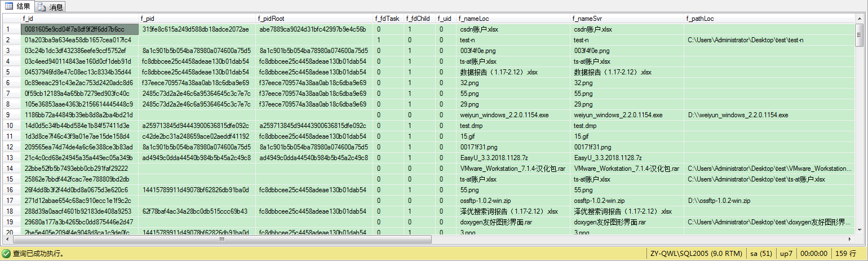Image resolution: width=868 pixels, height=261 pixels.
Task: Select the f_nameLoc column header
Action: (513, 19)
